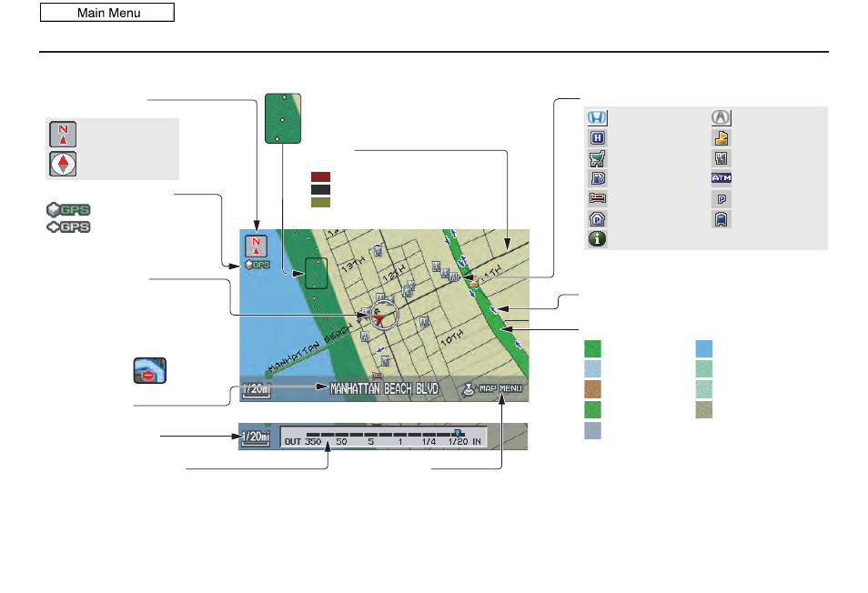The width and height of the screenshot is (868, 593).
Task: Click the 1/20mi label on the scale bar
Action: coord(256,437)
